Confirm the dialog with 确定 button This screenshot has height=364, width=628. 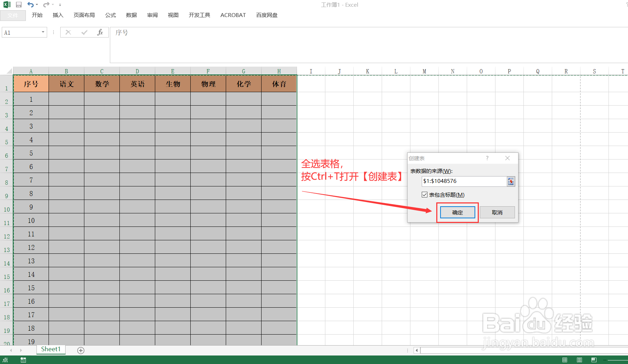tap(458, 212)
